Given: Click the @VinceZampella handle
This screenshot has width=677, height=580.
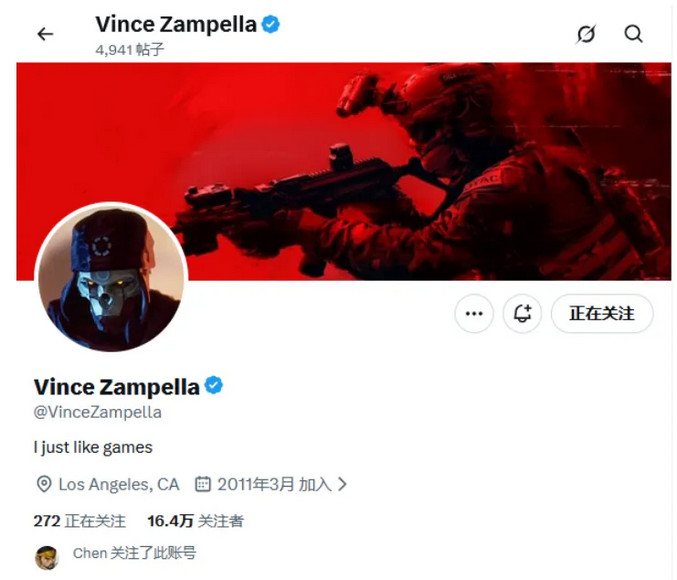Looking at the screenshot, I should pyautogui.click(x=98, y=412).
